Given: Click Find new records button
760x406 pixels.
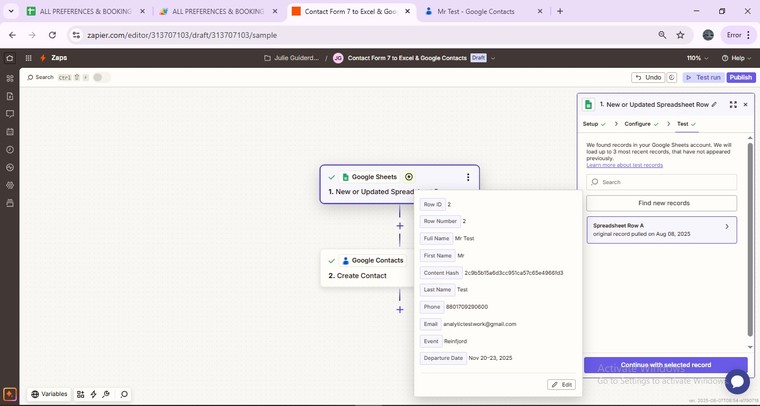Looking at the screenshot, I should tap(662, 203).
